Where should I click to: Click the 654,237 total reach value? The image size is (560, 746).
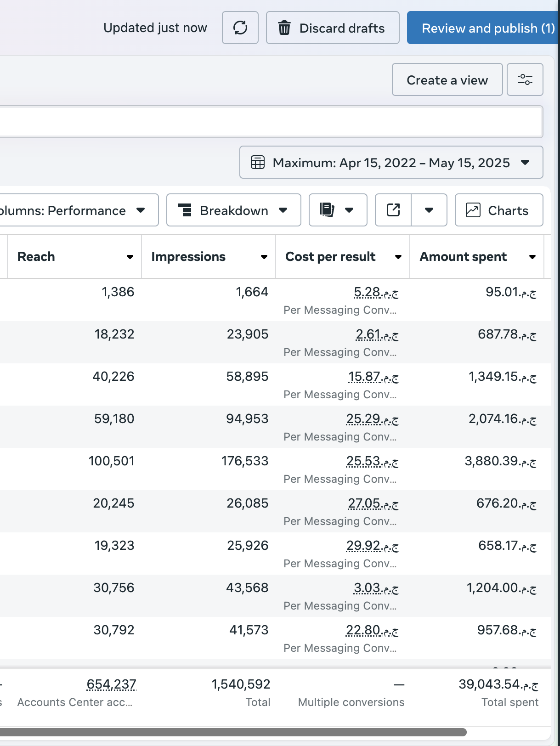pos(112,684)
